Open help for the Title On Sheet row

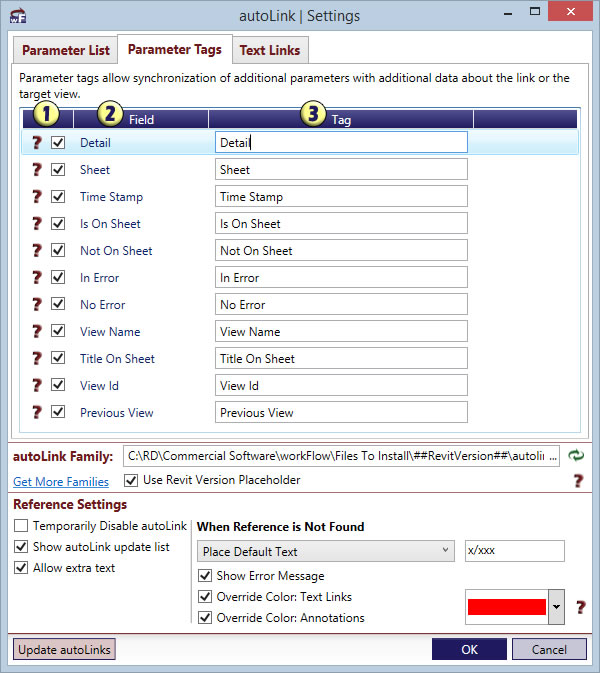pos(37,359)
